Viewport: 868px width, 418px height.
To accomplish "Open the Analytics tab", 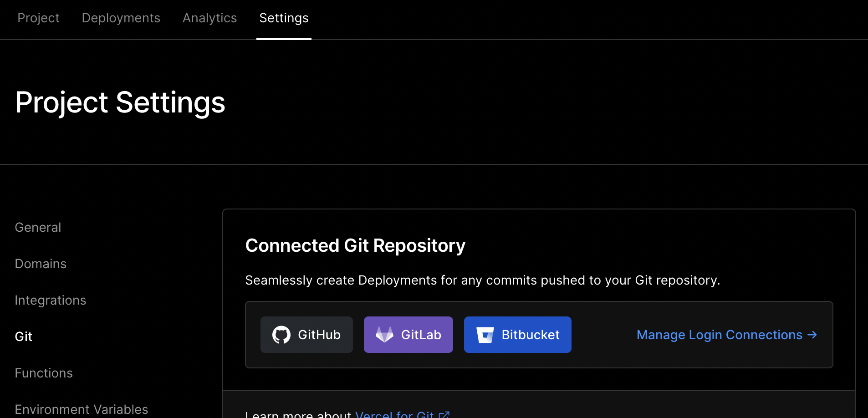I will pos(210,18).
